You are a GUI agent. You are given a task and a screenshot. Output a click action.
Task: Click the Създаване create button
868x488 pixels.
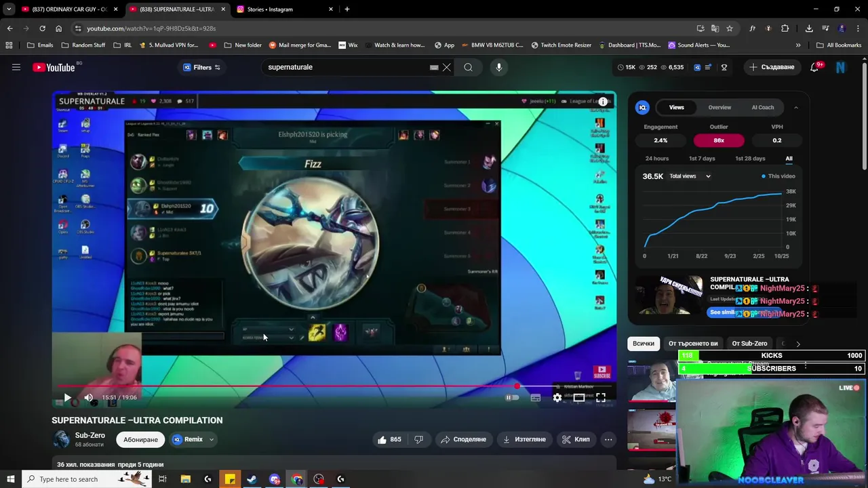[x=772, y=67]
